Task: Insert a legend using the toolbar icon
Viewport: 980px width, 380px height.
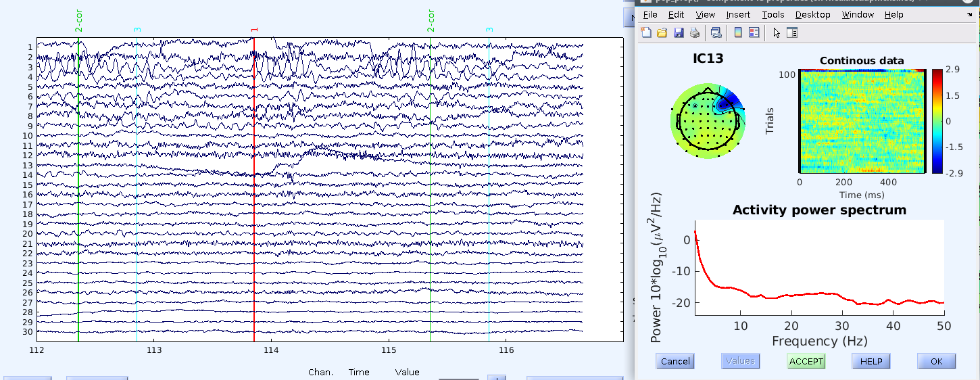Action: click(754, 32)
